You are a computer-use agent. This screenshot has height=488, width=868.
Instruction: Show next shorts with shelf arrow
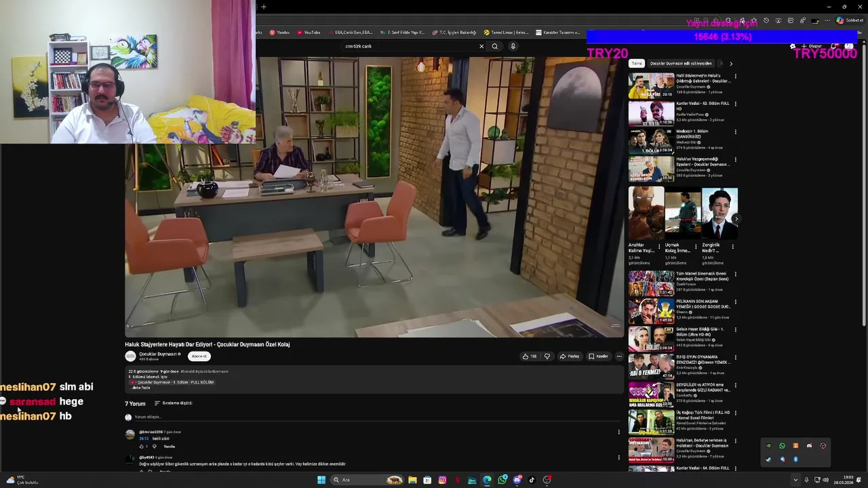coord(736,218)
